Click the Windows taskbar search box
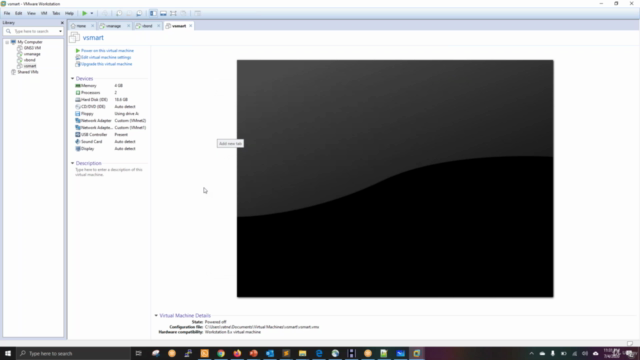640x360 pixels. click(73, 353)
